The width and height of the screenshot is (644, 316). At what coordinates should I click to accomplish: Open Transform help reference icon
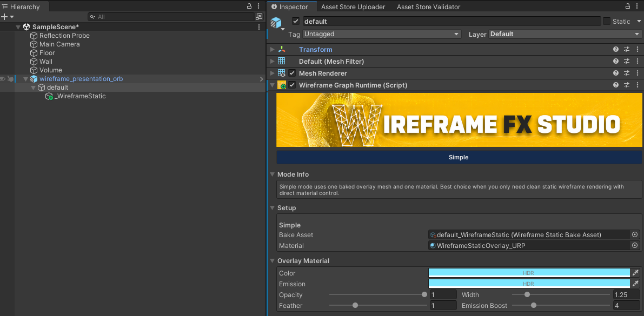616,49
